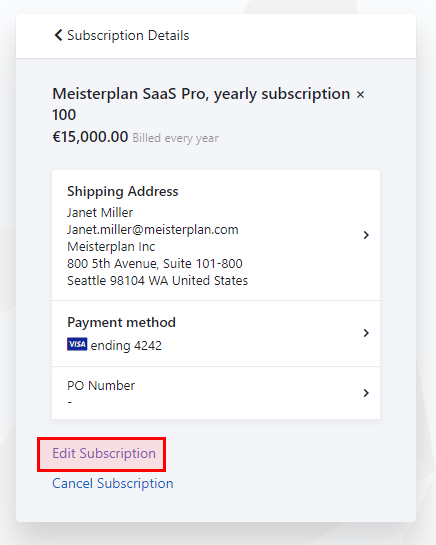Open the Edit Subscription link
The width and height of the screenshot is (436, 545).
point(104,453)
